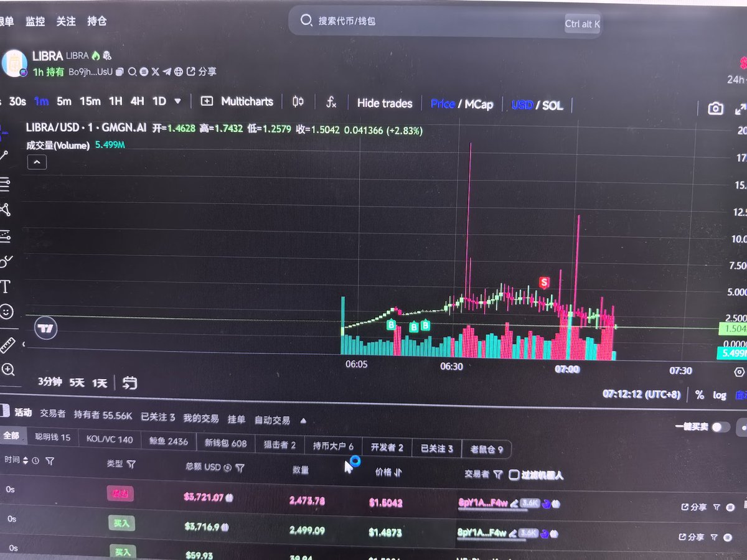Open chart settings gear icon
The height and width of the screenshot is (560, 747).
tap(740, 372)
